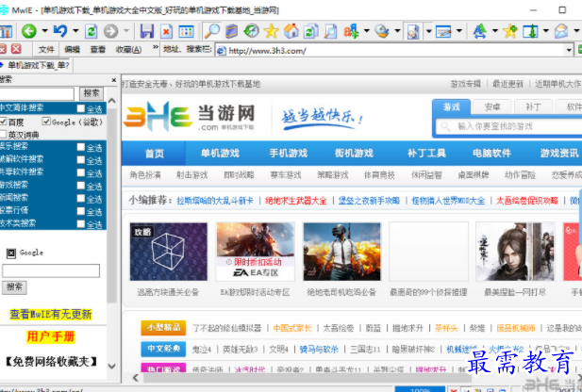Open the Undo button dropdown arrow
This screenshot has height=392, width=582.
[x=75, y=31]
